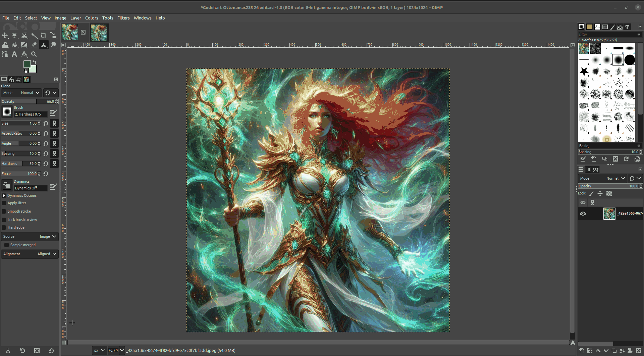644x356 pixels.
Task: Open the Filters menu
Action: pyautogui.click(x=123, y=18)
